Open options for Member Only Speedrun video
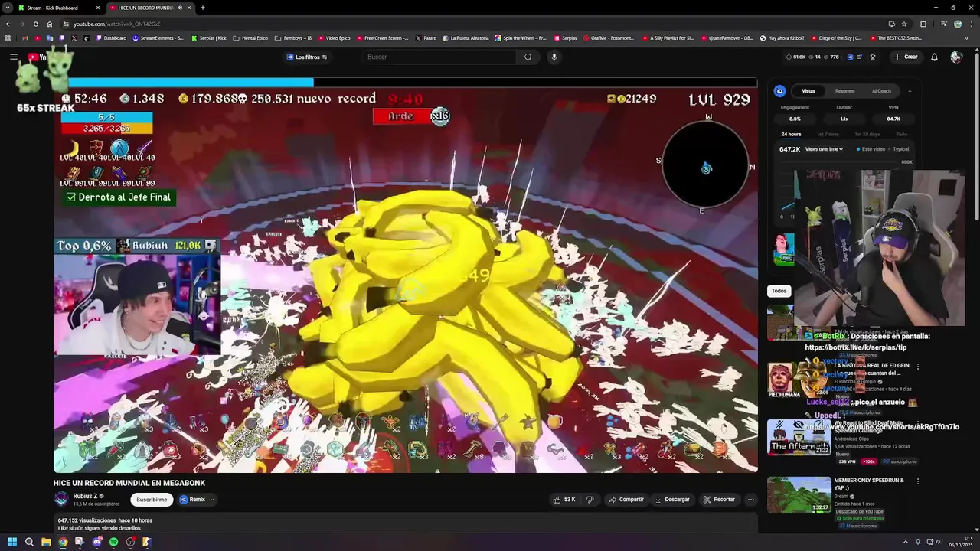980x551 pixels. tap(917, 481)
